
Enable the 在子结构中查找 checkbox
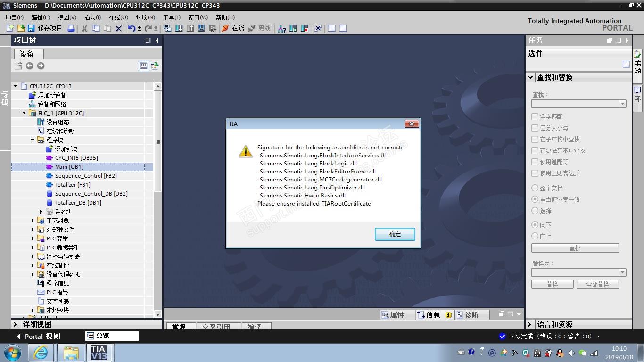pyautogui.click(x=535, y=139)
